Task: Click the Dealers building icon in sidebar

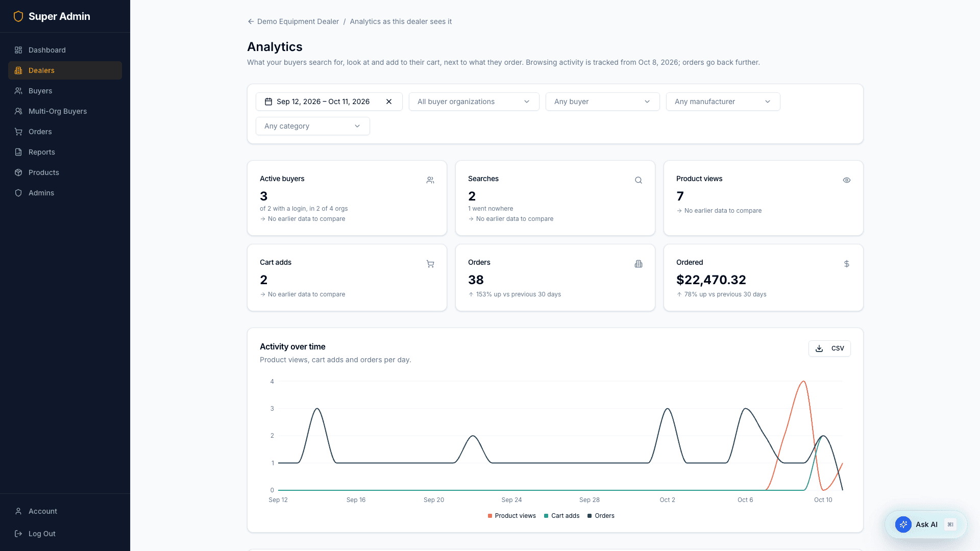Action: (18, 70)
